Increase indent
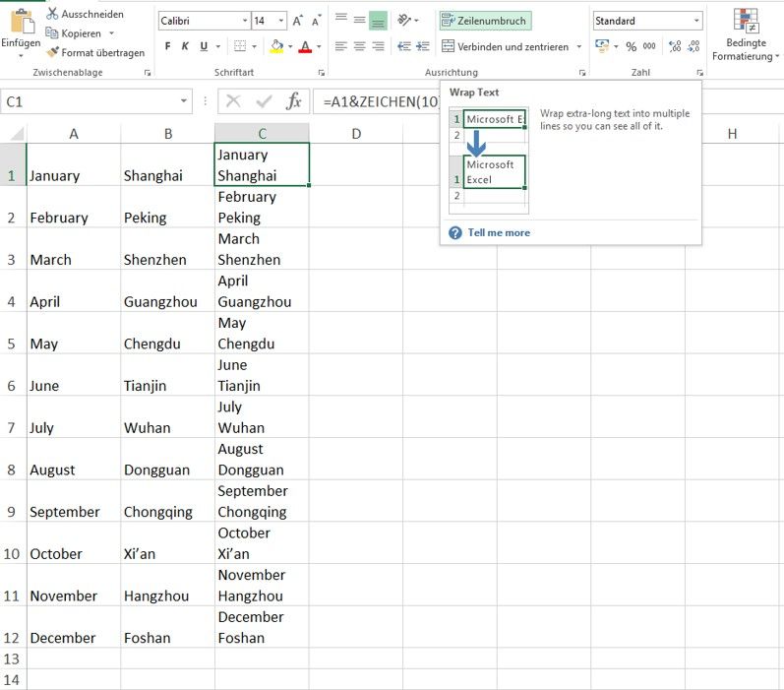This screenshot has width=784, height=690. 423,46
